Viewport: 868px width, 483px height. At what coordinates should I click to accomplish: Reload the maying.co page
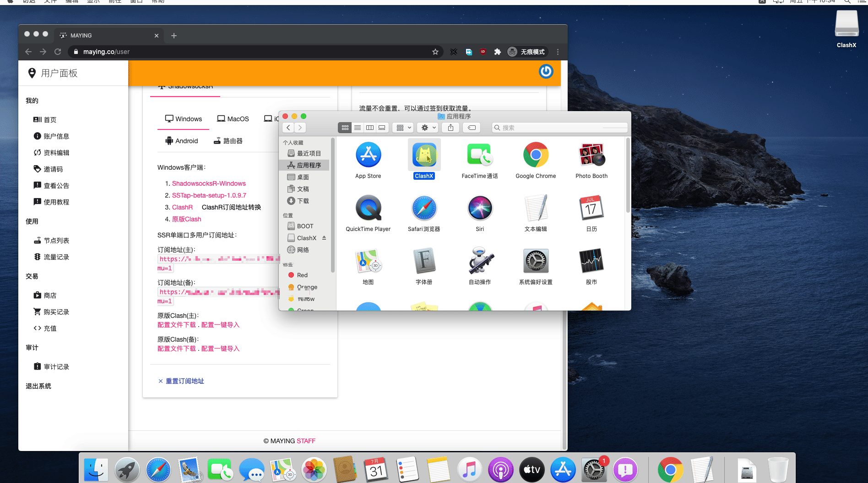pos(58,52)
